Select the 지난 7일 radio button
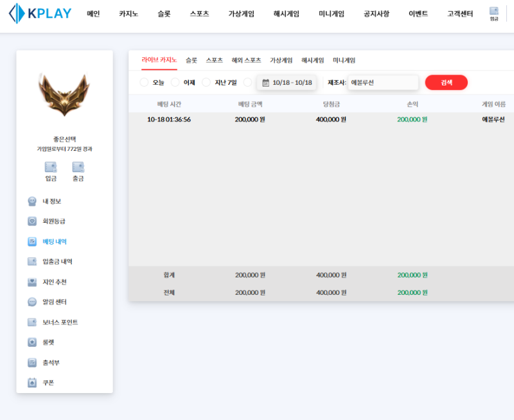 [206, 82]
